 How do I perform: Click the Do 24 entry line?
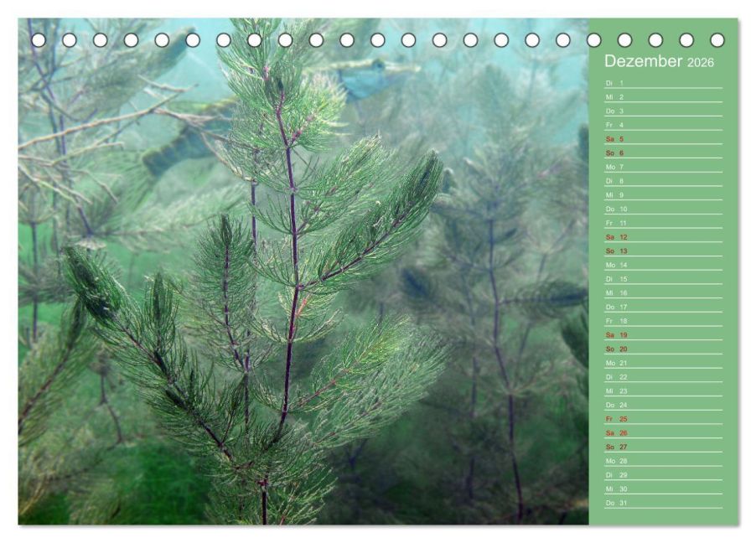tap(664, 405)
